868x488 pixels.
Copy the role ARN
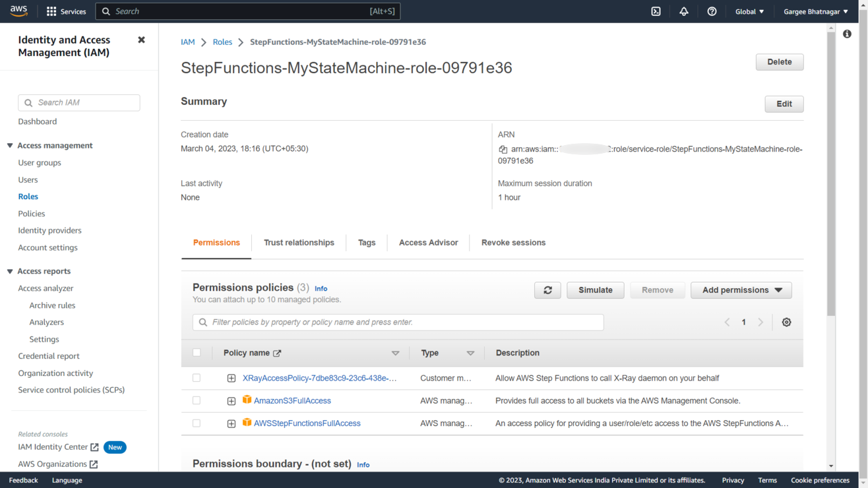click(x=503, y=150)
